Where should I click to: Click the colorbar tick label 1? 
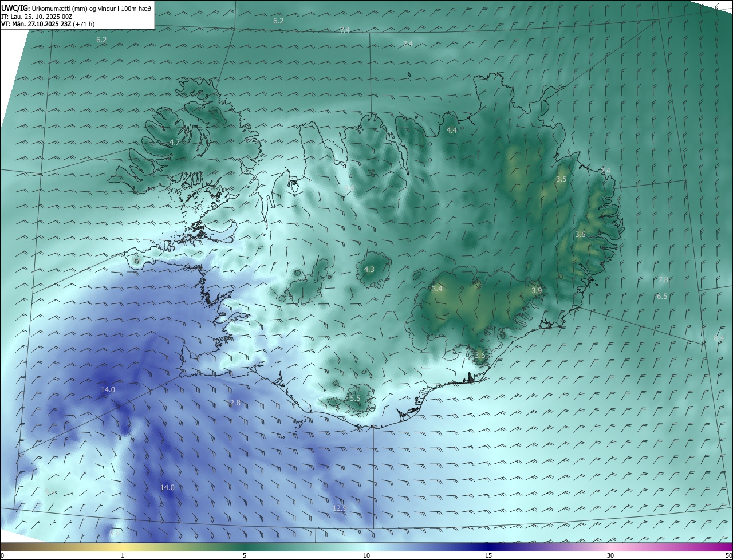click(123, 555)
